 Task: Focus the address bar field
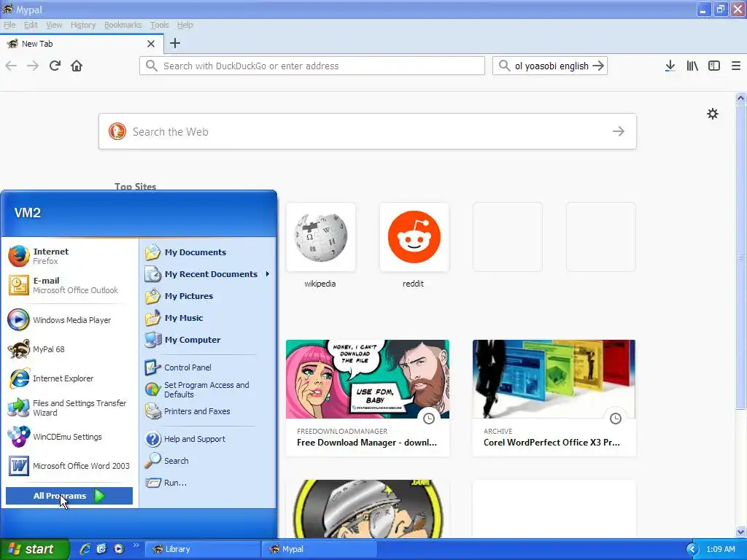point(312,66)
